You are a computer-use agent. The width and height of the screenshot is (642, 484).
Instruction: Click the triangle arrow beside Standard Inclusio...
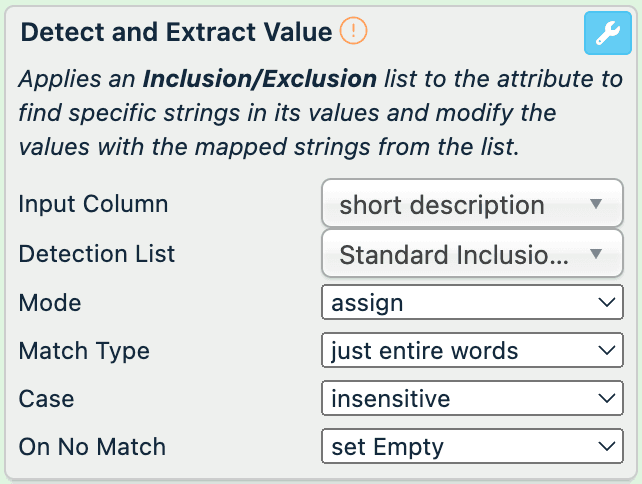point(596,254)
